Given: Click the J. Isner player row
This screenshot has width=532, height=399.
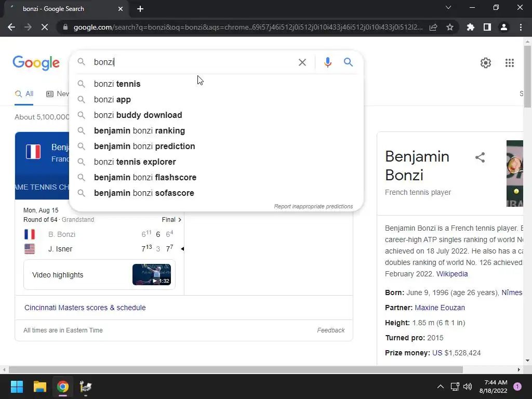Looking at the screenshot, I should point(99,249).
